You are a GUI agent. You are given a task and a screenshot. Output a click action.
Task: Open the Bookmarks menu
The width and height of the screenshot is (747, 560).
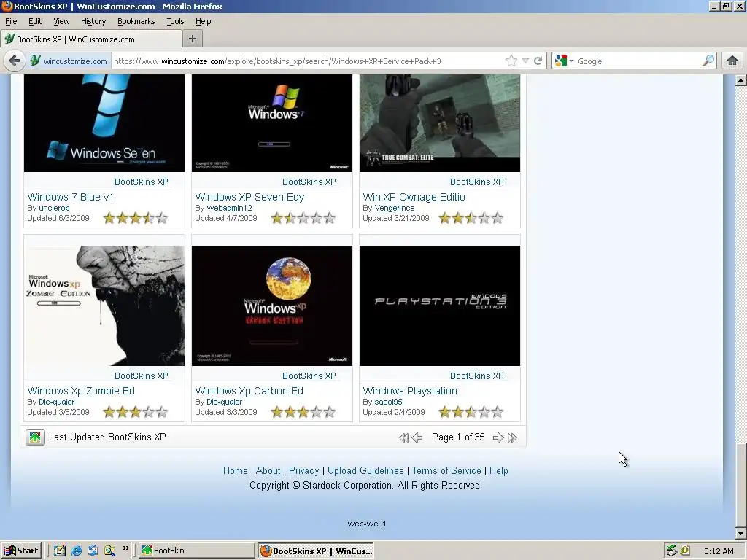pos(136,21)
